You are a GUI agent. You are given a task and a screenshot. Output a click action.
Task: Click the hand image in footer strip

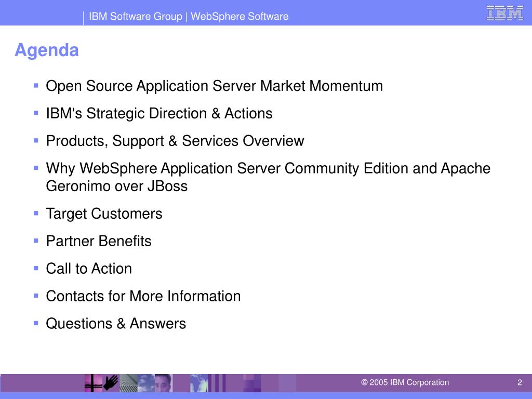(111, 383)
